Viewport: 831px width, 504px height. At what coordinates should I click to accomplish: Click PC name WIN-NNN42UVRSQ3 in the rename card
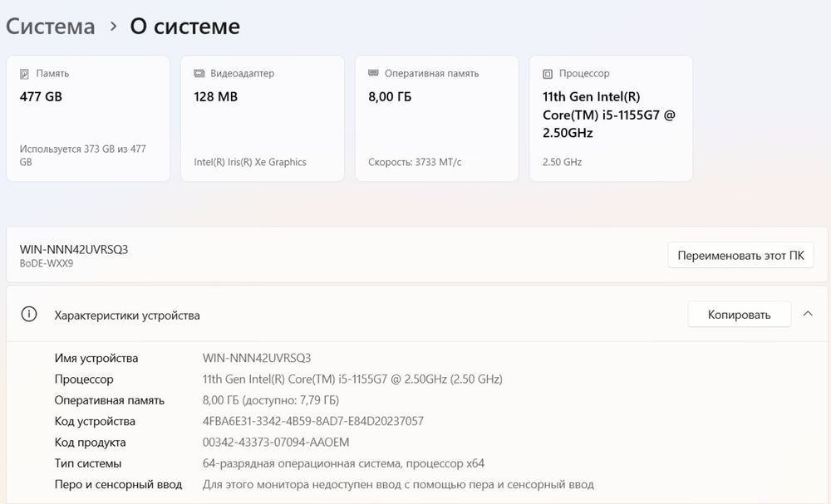pos(74,249)
